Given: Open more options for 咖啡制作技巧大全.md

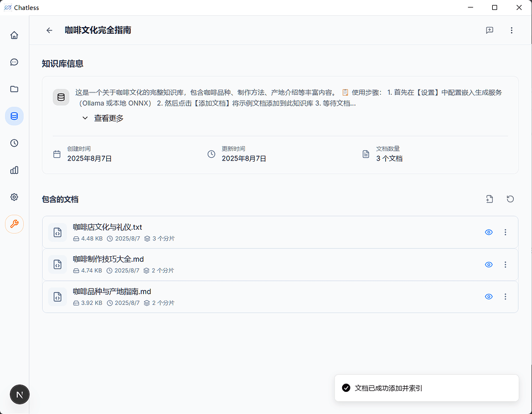Looking at the screenshot, I should pyautogui.click(x=505, y=265).
